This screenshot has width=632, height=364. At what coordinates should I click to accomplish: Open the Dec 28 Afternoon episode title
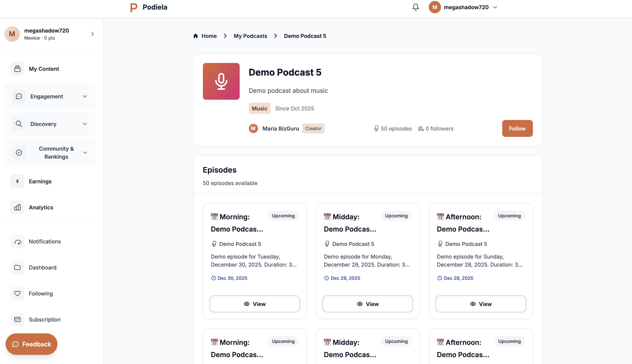[x=463, y=223]
